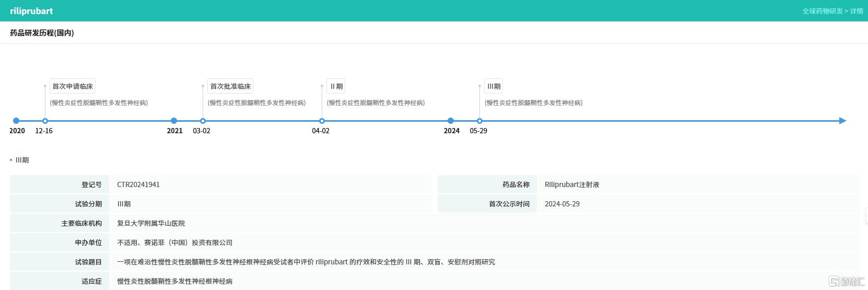The image size is (868, 290).
Task: Click indication text under 首次批准临床
Action: tap(256, 102)
